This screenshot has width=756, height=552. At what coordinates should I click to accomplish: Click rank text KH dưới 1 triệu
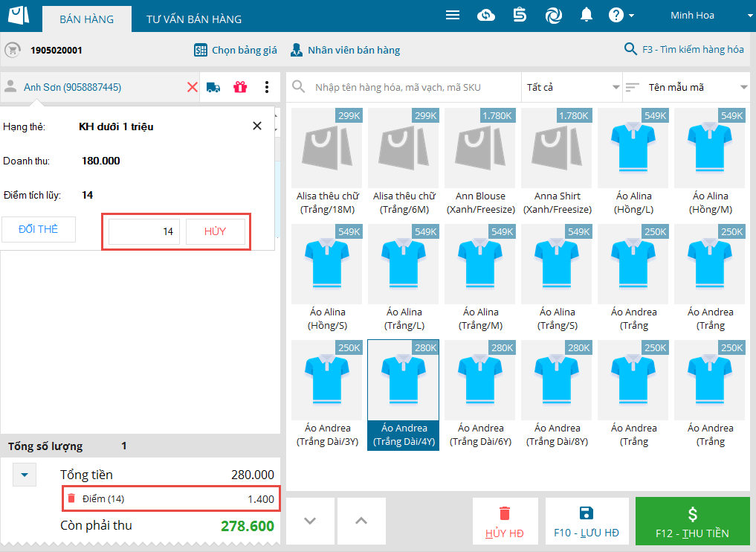coord(116,126)
